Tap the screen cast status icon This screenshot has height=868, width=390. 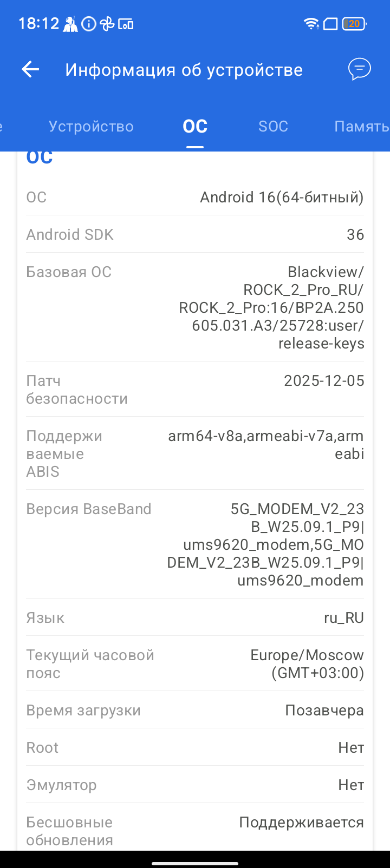tap(126, 24)
